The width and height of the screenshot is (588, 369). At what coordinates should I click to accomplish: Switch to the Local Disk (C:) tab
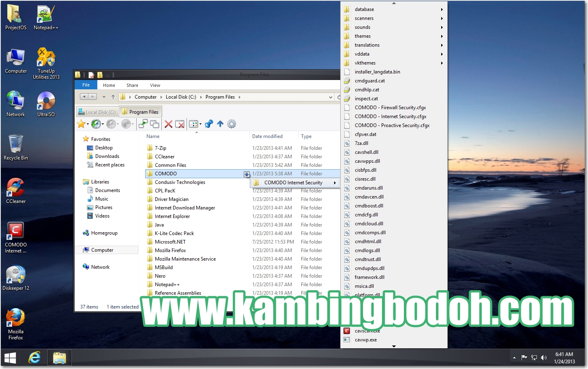(x=97, y=112)
